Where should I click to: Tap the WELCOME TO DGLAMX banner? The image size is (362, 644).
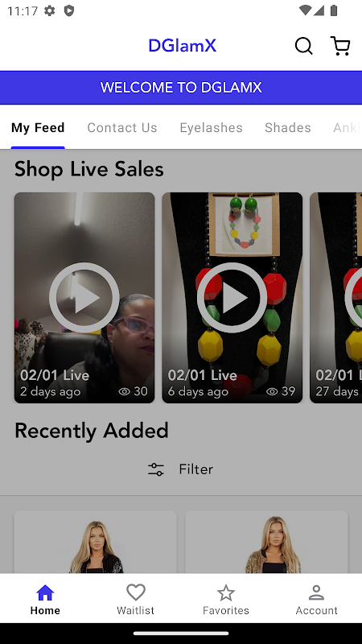coord(181,88)
